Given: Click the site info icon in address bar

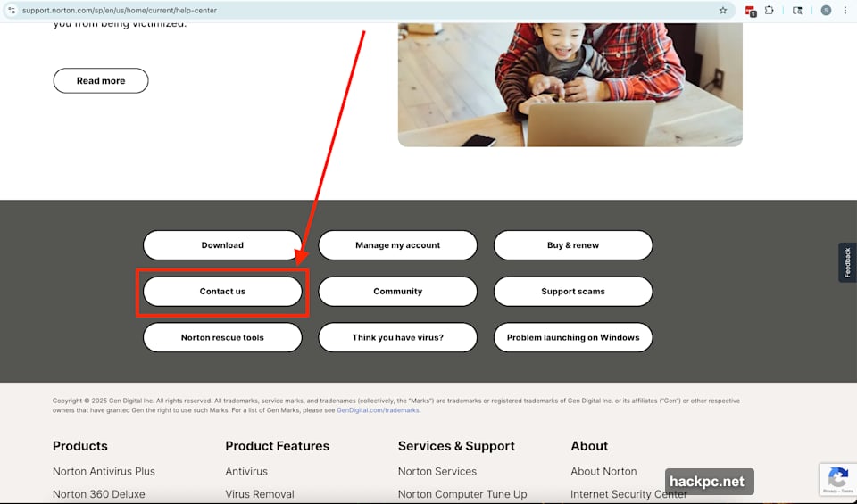Looking at the screenshot, I should pos(11,11).
